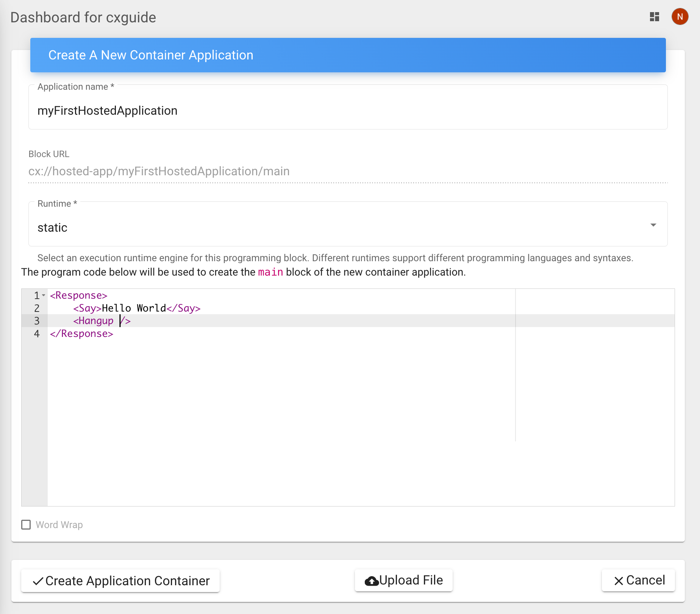
Task: Click the X icon on Cancel button
Action: [x=618, y=581]
